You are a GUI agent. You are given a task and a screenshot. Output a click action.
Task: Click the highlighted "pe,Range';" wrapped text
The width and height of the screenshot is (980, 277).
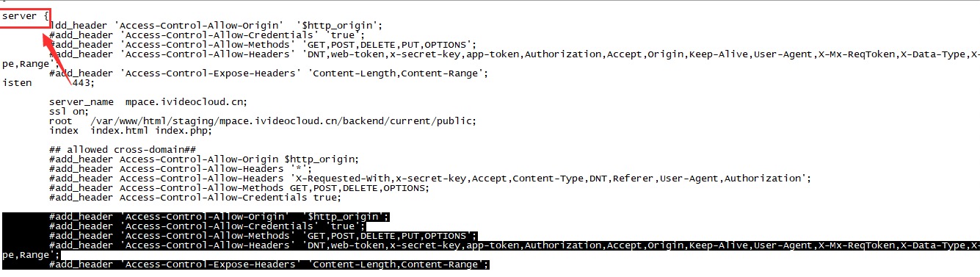(x=30, y=254)
